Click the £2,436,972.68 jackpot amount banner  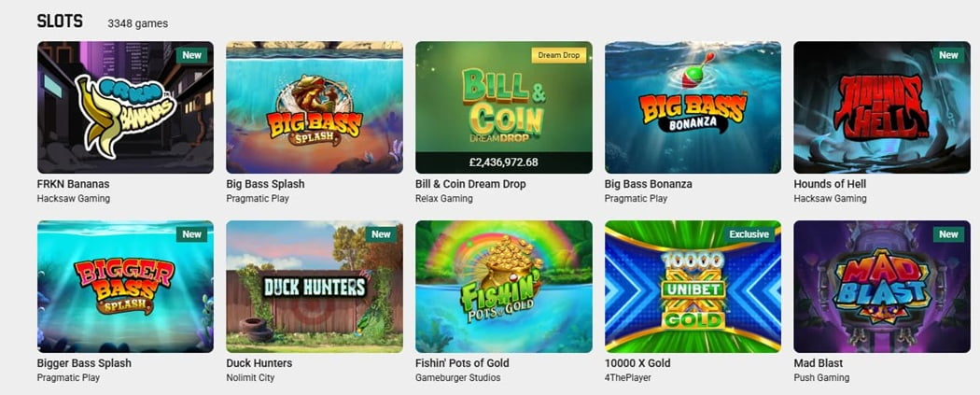click(504, 162)
